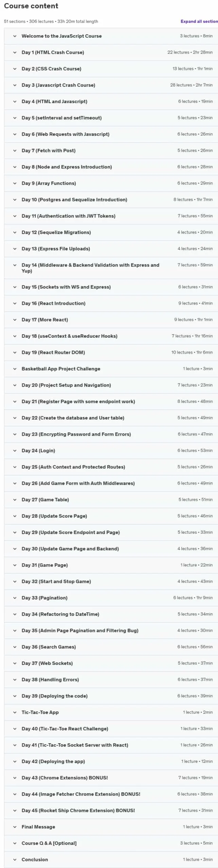The image size is (218, 868).
Task: Expand all sections link
Action: pyautogui.click(x=199, y=21)
